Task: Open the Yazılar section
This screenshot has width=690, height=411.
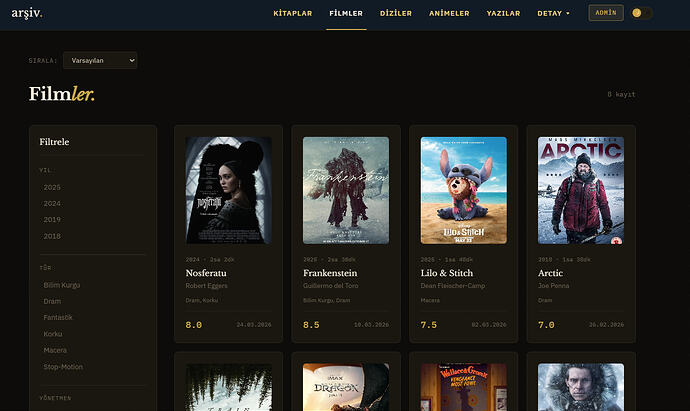Action: [x=503, y=13]
